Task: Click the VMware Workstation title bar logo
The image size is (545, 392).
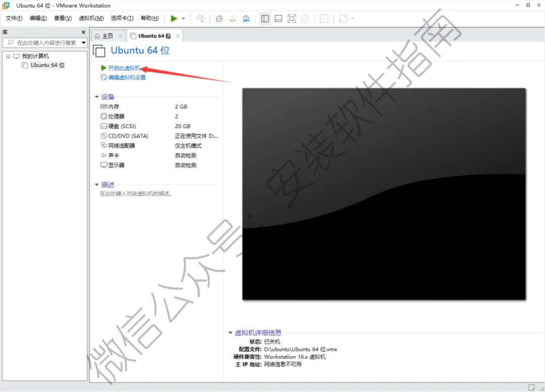Action: click(x=6, y=6)
